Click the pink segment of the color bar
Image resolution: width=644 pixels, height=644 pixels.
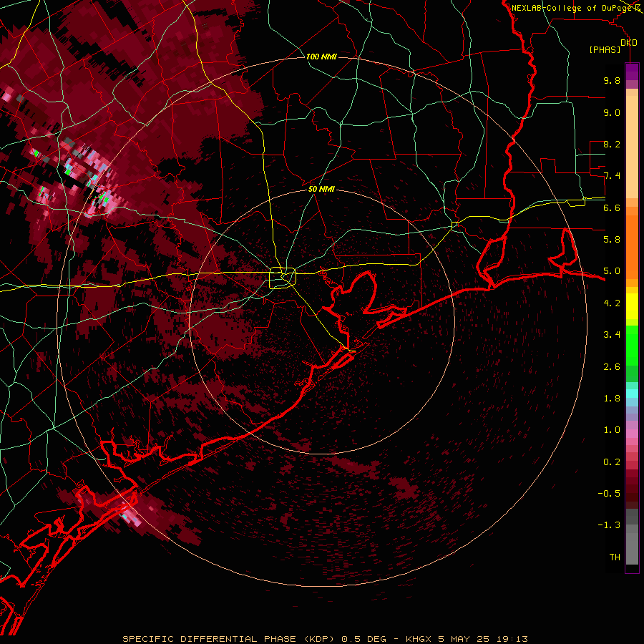[632, 434]
